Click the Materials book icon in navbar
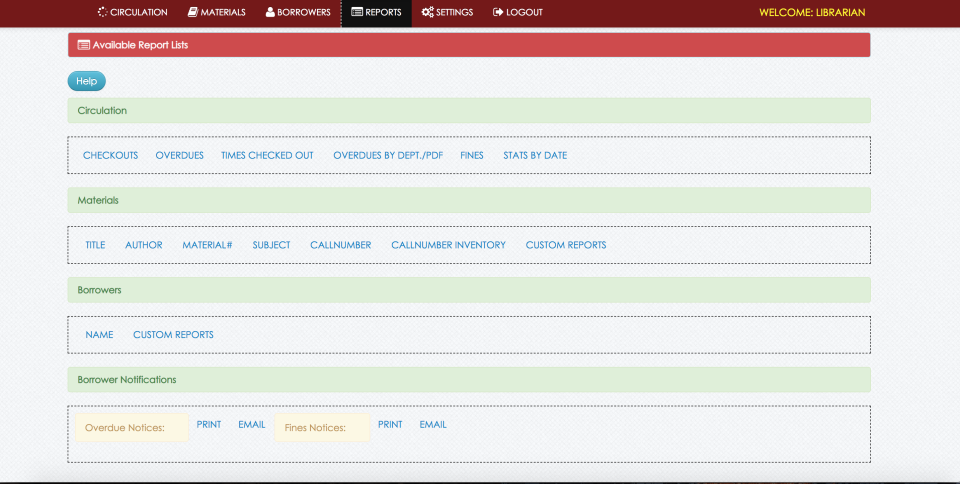The width and height of the screenshot is (960, 484). (x=193, y=12)
